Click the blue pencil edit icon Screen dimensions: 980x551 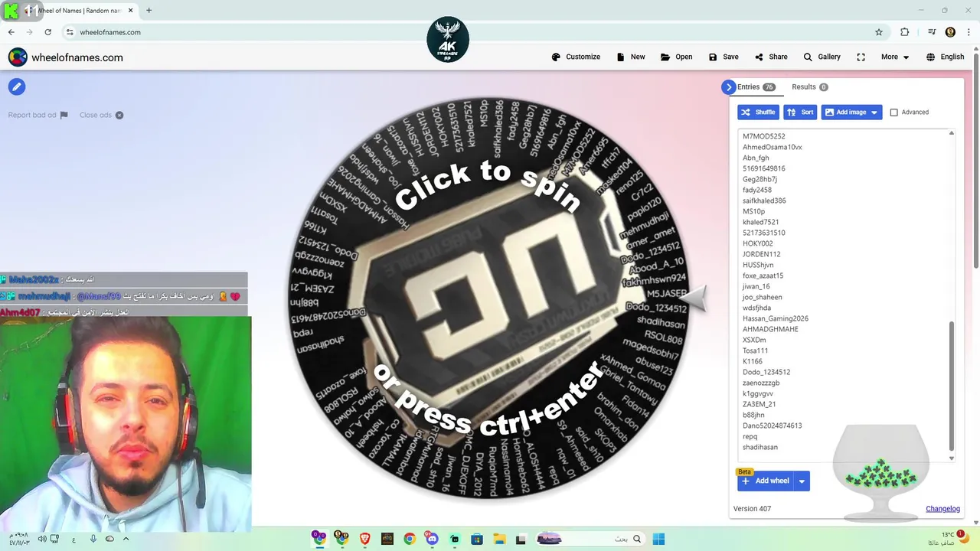[17, 86]
